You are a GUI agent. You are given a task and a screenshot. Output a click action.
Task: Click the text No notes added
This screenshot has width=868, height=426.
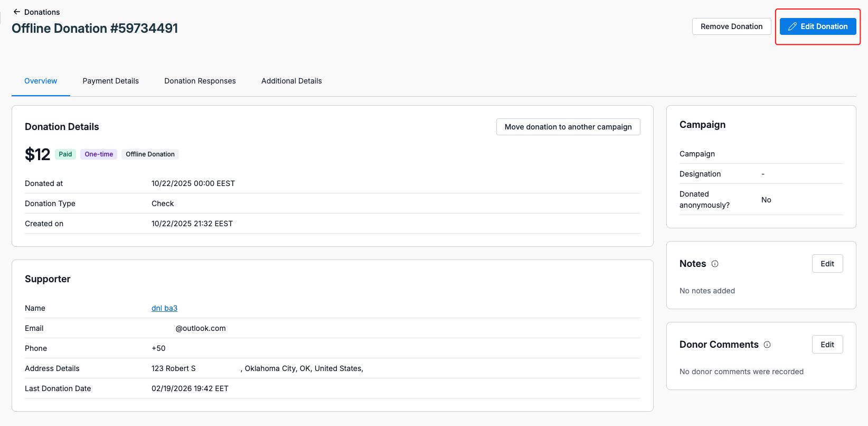pyautogui.click(x=707, y=291)
